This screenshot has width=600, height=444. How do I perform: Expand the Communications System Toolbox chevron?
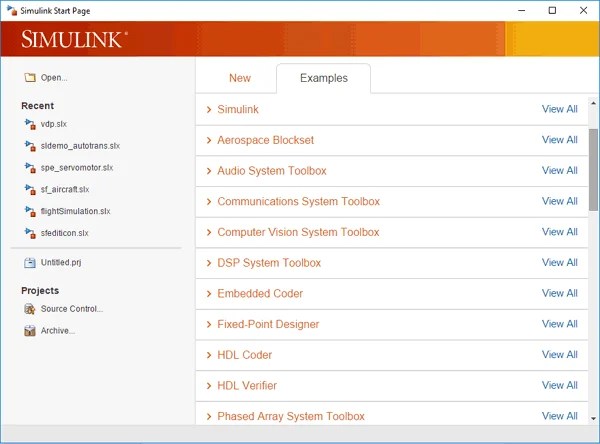209,202
